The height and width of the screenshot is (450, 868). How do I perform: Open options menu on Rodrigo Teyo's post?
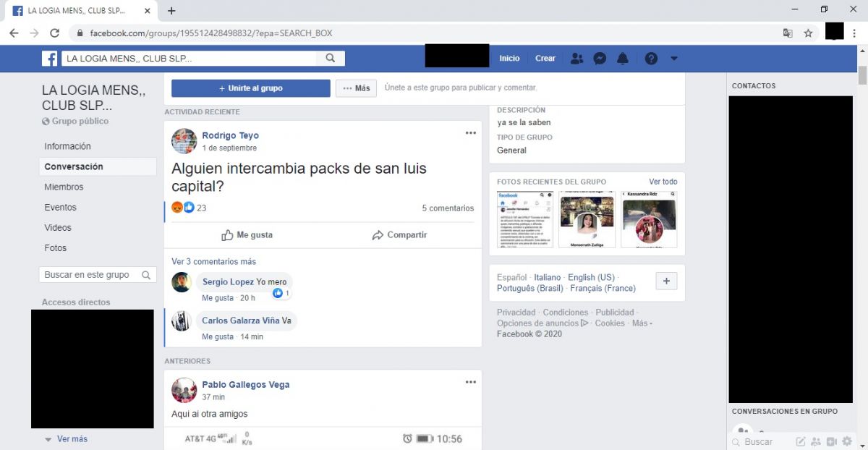coord(471,133)
